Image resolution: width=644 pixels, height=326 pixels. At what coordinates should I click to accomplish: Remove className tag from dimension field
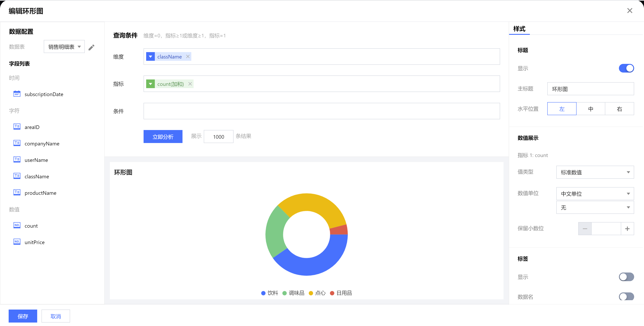(188, 57)
